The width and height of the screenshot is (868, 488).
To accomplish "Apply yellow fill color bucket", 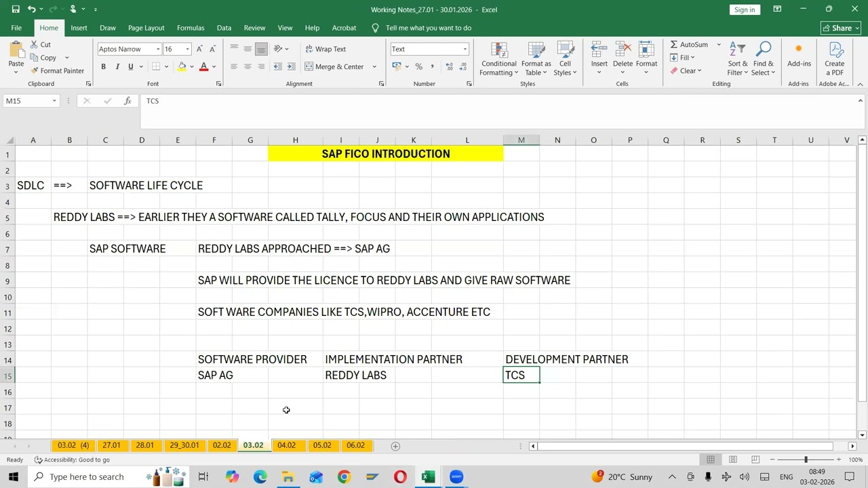I will point(182,66).
